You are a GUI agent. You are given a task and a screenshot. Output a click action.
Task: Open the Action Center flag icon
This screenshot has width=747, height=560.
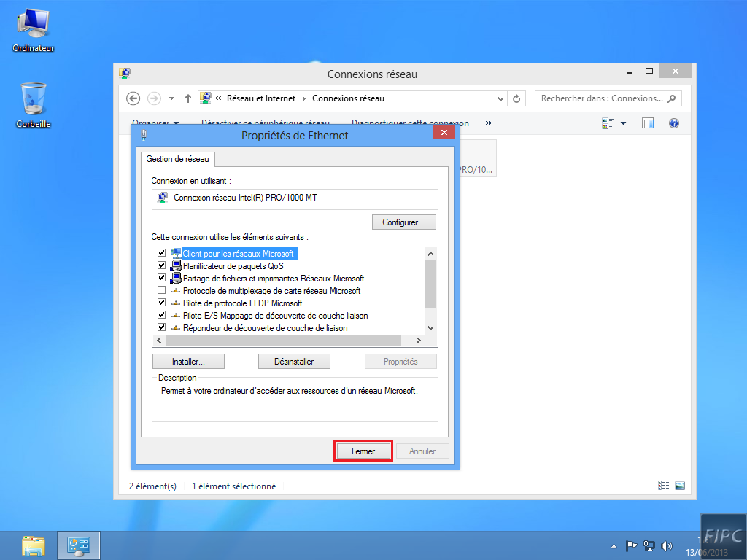point(631,546)
